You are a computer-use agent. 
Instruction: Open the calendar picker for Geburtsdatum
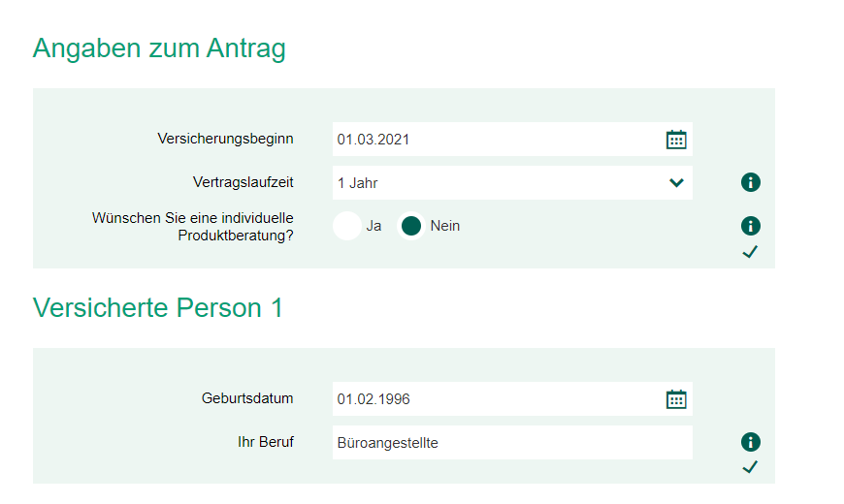(676, 399)
